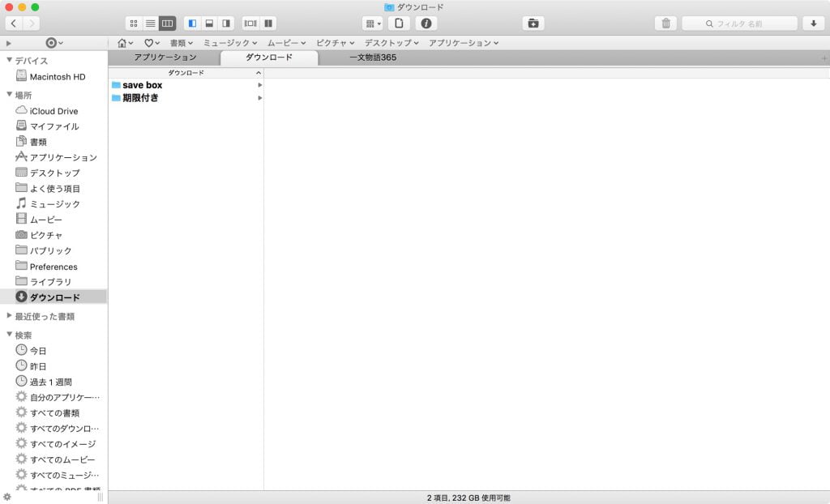
Task: Click the ミュージック note icon in sidebar
Action: point(21,203)
